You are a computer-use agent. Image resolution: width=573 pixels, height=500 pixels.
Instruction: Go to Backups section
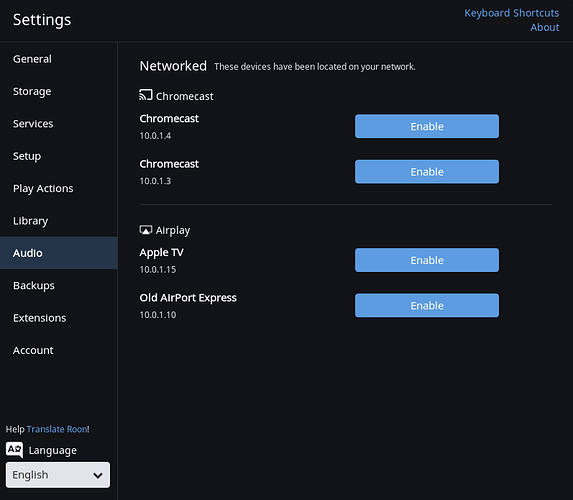[x=58, y=285]
